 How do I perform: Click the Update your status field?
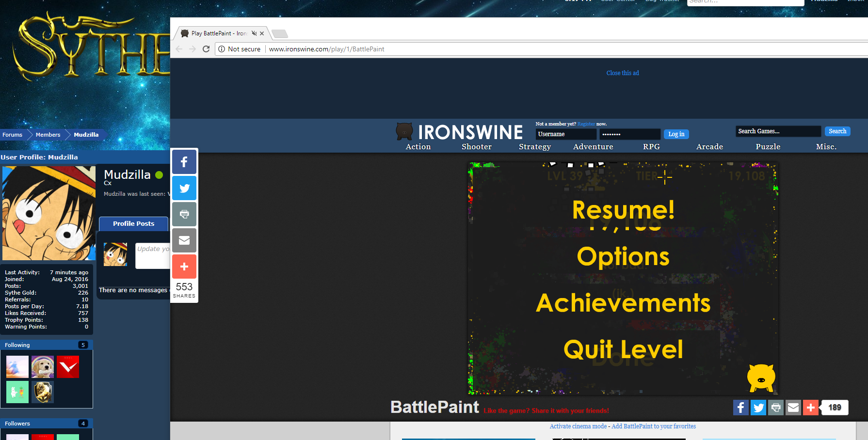[153, 255]
